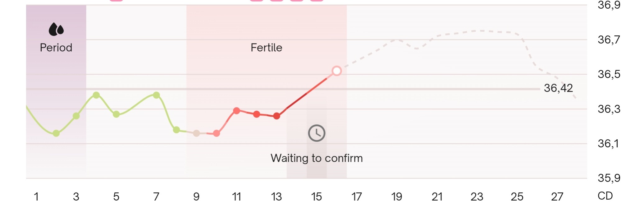644x208 pixels.
Task: Select cycle day 15 on the axis
Action: click(317, 196)
